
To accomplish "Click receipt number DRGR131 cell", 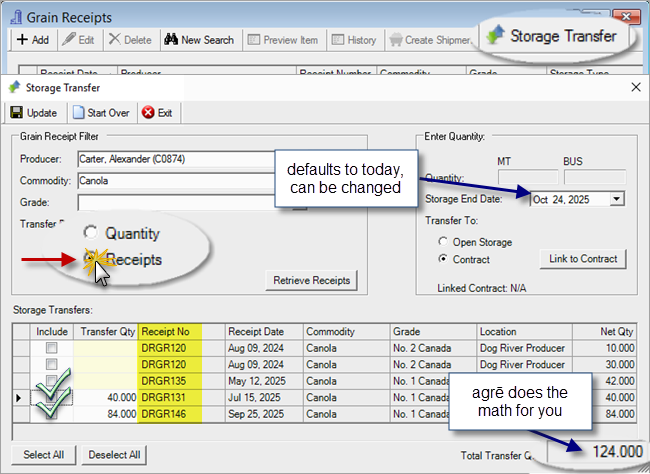I will tap(182, 397).
